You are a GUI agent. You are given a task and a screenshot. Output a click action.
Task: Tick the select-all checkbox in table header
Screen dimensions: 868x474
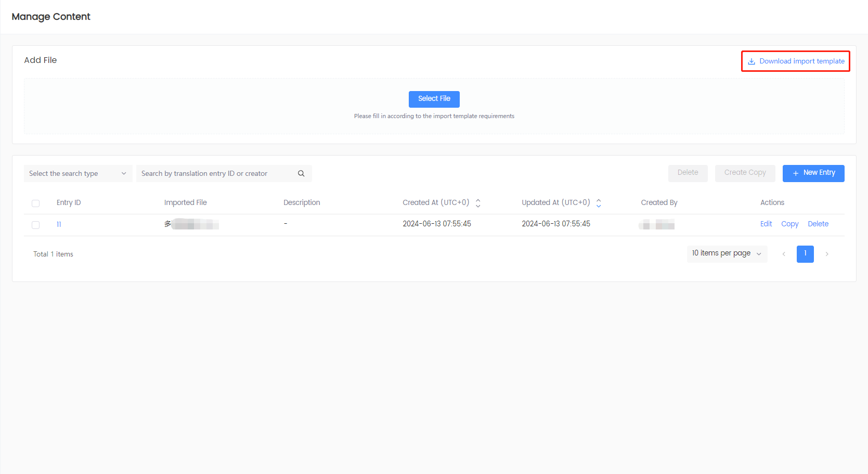pos(36,203)
